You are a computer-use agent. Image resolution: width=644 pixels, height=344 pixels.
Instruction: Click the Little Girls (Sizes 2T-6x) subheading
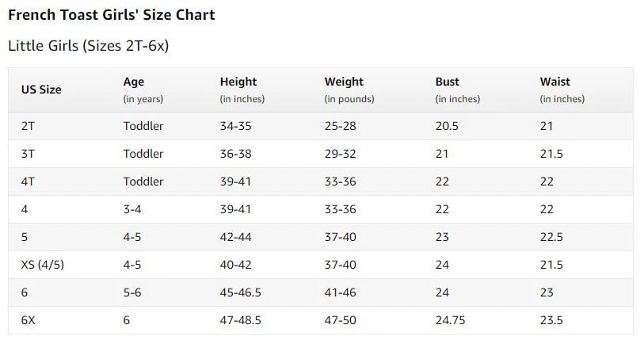(x=88, y=45)
